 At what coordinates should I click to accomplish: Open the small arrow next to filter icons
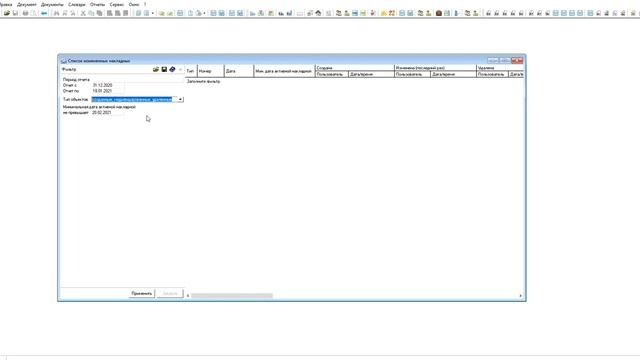click(180, 69)
